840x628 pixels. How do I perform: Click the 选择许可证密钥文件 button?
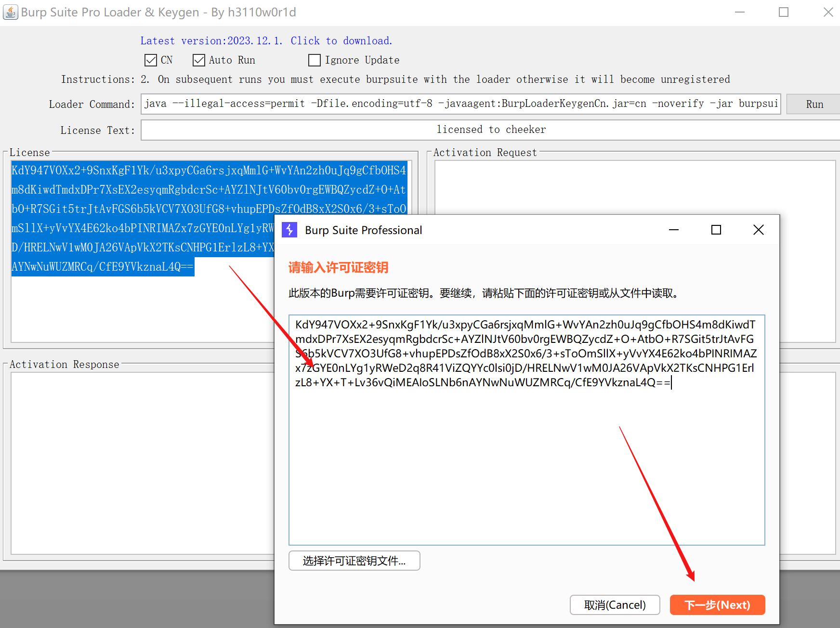click(354, 561)
